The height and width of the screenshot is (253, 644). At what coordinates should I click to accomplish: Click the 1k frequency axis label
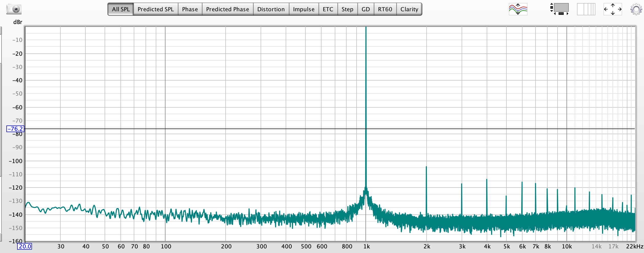tap(367, 246)
